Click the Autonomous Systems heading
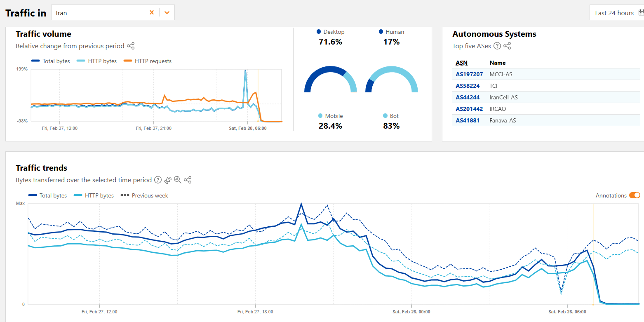 (494, 34)
